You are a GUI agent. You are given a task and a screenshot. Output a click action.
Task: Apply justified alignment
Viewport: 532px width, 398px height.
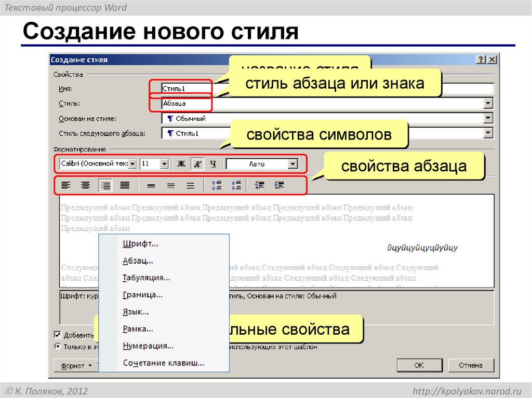click(124, 185)
